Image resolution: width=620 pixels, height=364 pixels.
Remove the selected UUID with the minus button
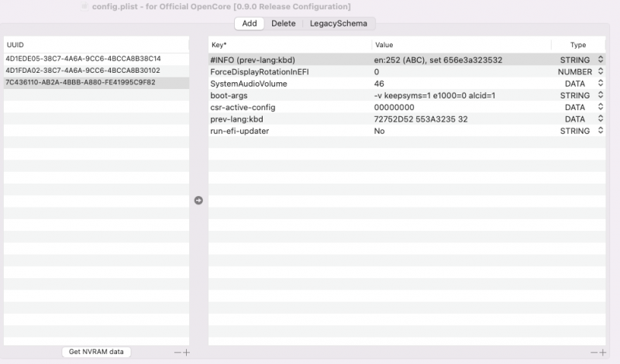tap(177, 352)
